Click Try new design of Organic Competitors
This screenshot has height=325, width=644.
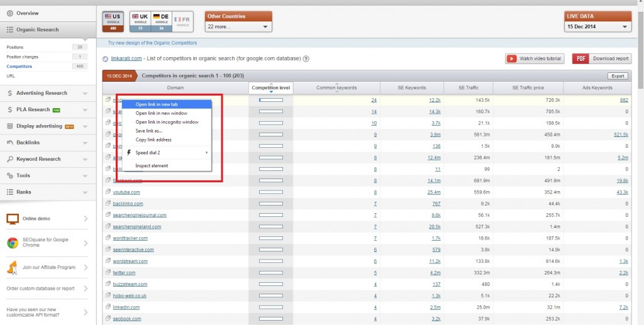[x=152, y=43]
